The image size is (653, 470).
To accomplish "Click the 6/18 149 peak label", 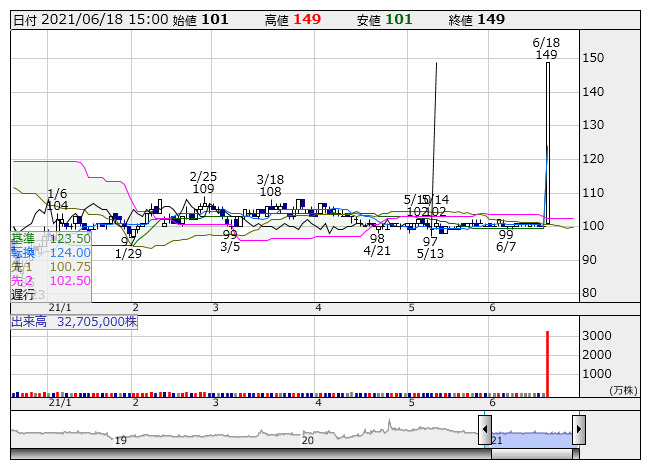I will point(546,48).
